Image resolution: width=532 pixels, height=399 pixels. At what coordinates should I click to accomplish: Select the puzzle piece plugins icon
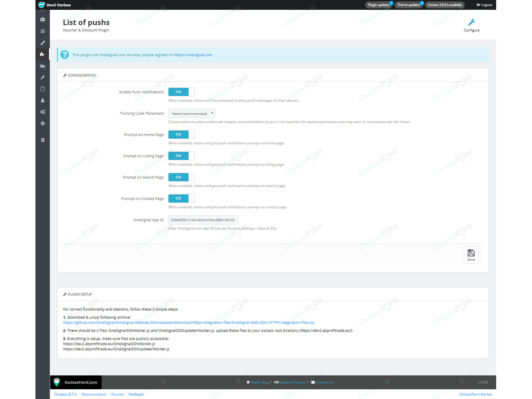(42, 54)
